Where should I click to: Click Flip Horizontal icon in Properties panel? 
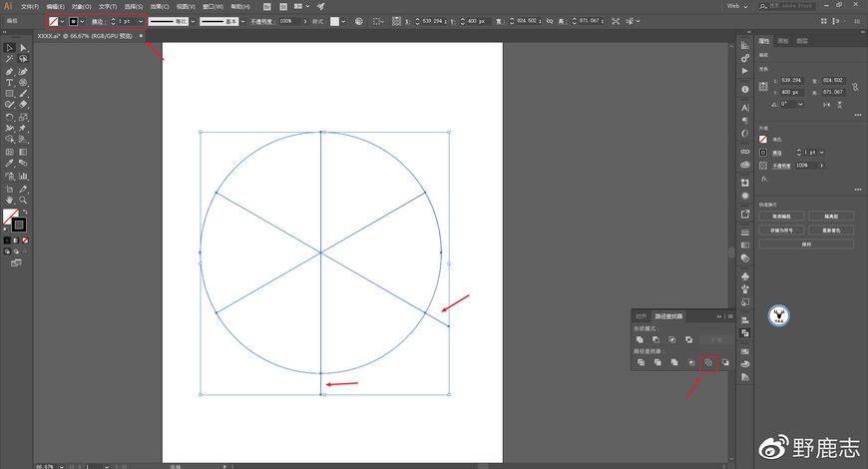click(826, 104)
